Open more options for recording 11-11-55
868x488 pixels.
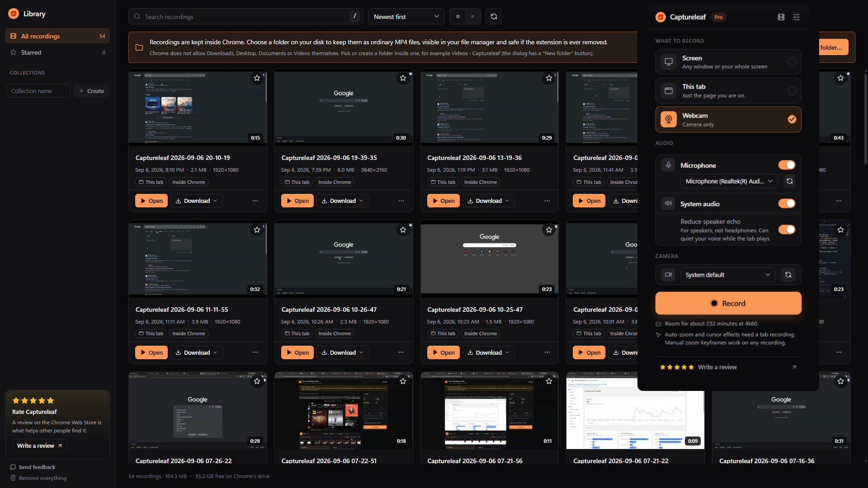(x=255, y=352)
